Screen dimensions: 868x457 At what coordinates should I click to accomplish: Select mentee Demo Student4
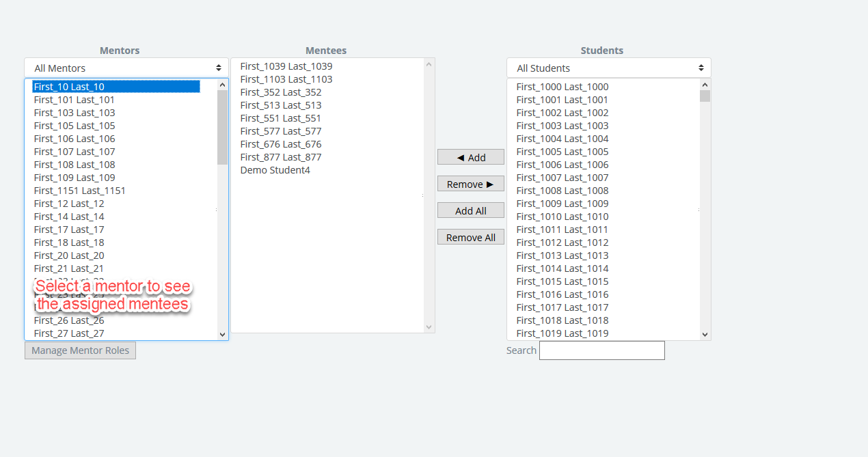pyautogui.click(x=275, y=170)
